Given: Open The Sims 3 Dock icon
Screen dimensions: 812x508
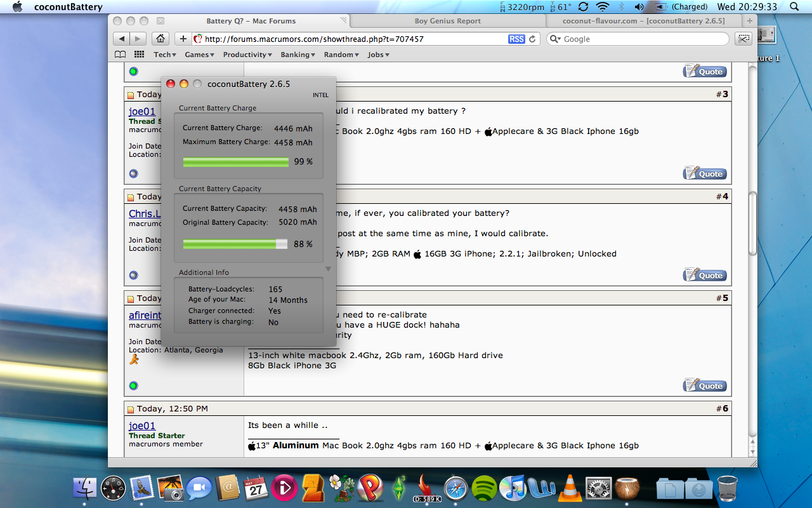Looking at the screenshot, I should coord(399,488).
